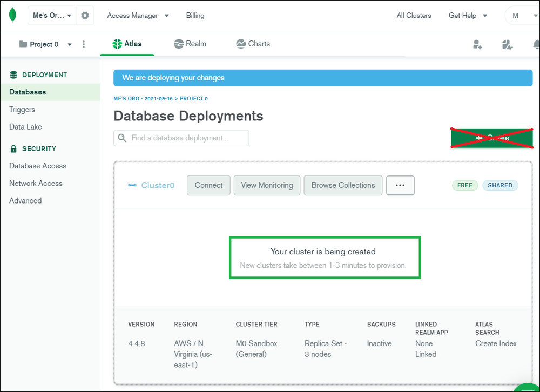The height and width of the screenshot is (392, 540).
Task: Select Network Access in sidebar
Action: click(36, 183)
